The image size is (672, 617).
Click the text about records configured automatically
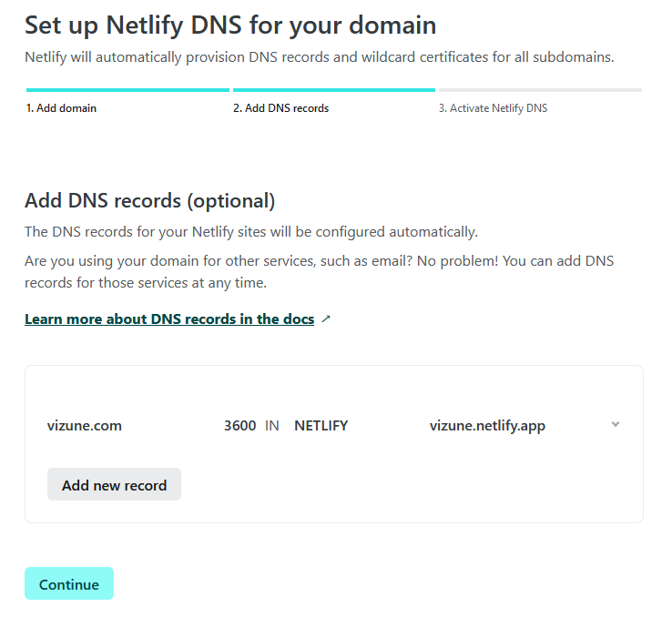251,232
